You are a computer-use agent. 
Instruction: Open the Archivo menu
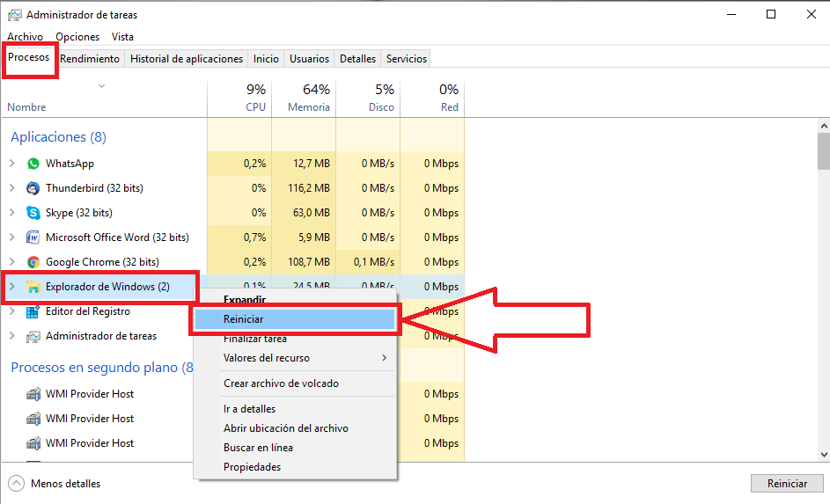[x=25, y=37]
